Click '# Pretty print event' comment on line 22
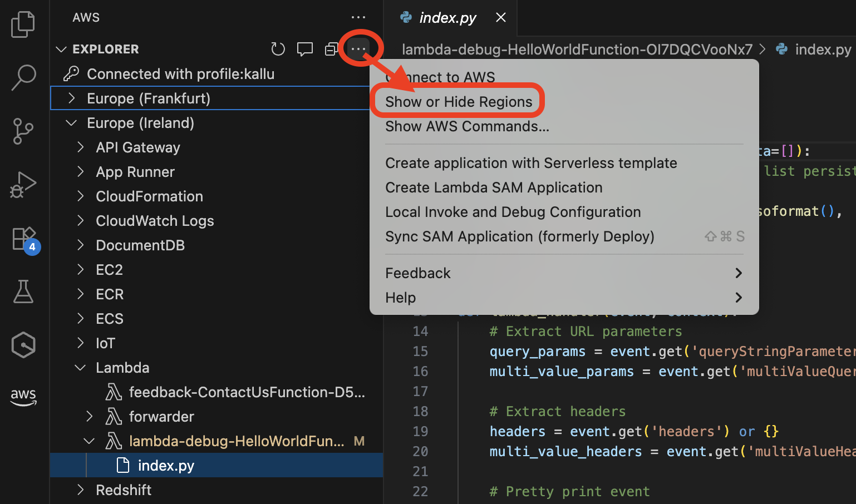Viewport: 856px width, 504px height. [x=569, y=492]
